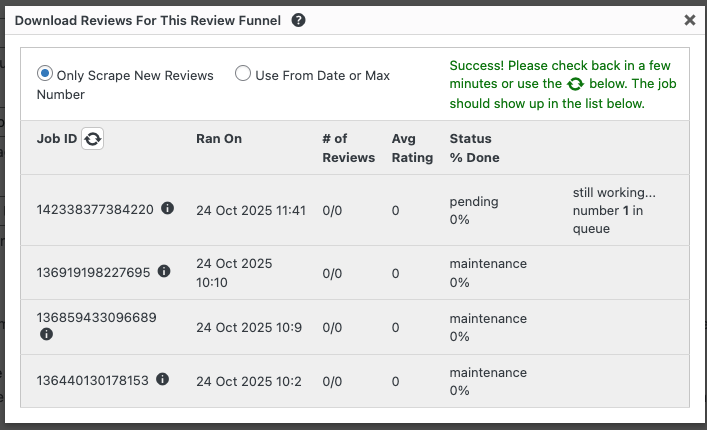Select Only Scrape New Reviews radio option
The width and height of the screenshot is (707, 430).
click(x=45, y=75)
